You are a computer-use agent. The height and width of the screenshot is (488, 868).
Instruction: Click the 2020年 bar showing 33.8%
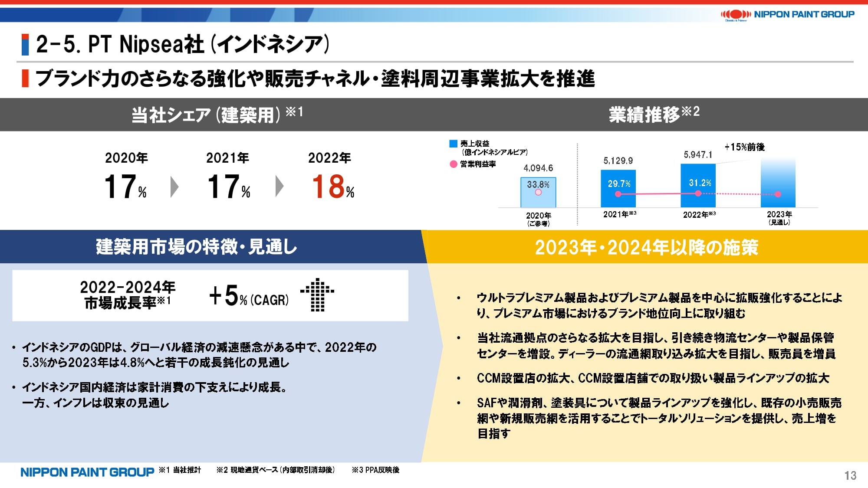538,193
